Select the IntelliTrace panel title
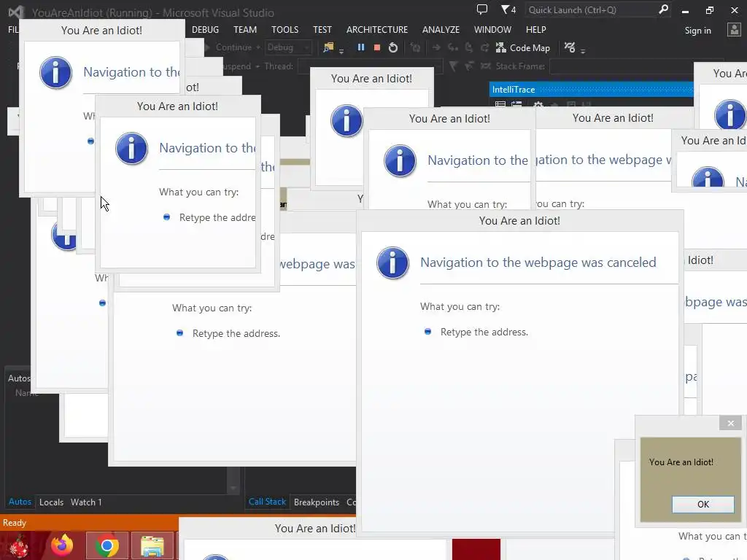747x560 pixels. click(x=514, y=90)
